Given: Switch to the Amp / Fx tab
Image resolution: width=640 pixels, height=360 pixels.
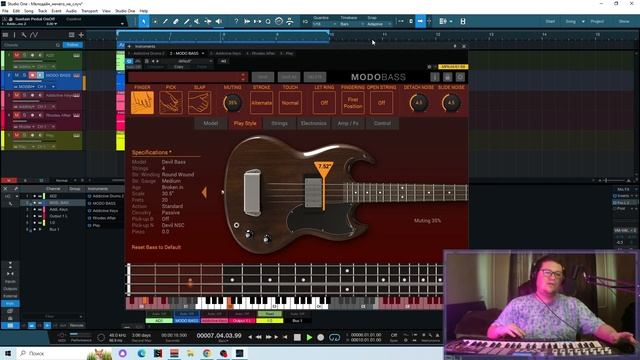Looking at the screenshot, I should click(348, 123).
